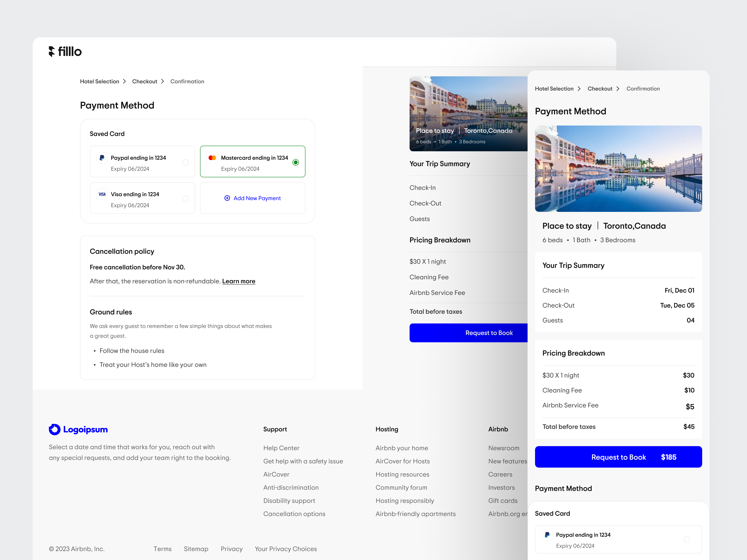Select Hotel Selection in the breadcrumb navigation
The height and width of the screenshot is (560, 747).
coord(99,81)
